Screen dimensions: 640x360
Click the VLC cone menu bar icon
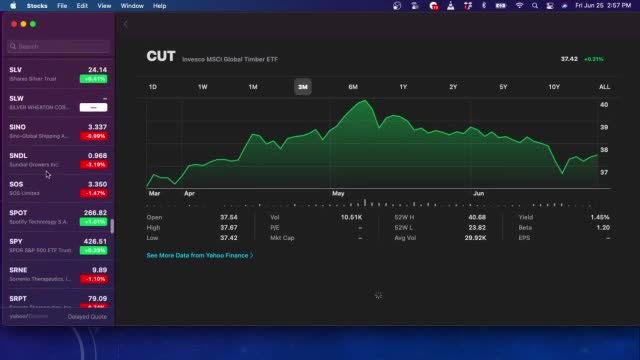point(451,6)
